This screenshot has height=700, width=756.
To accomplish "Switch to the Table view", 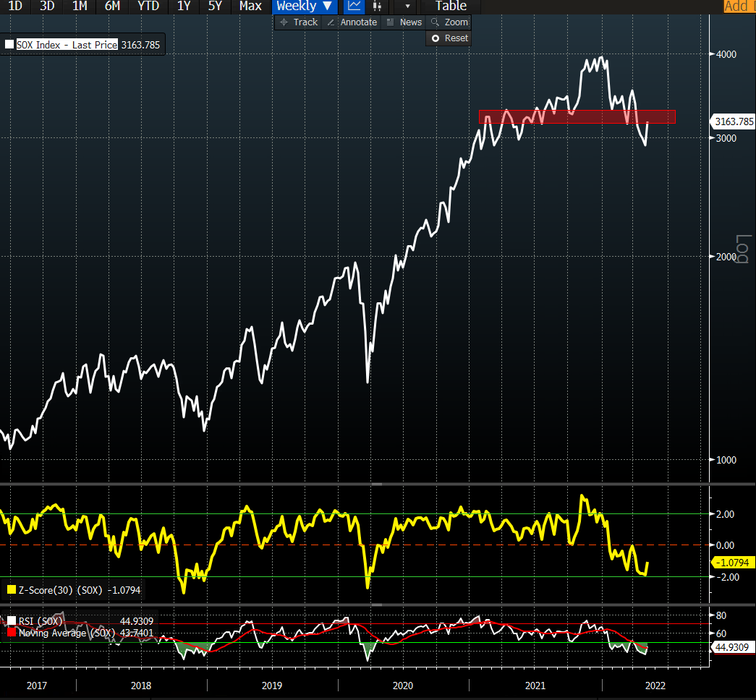I will click(x=451, y=7).
